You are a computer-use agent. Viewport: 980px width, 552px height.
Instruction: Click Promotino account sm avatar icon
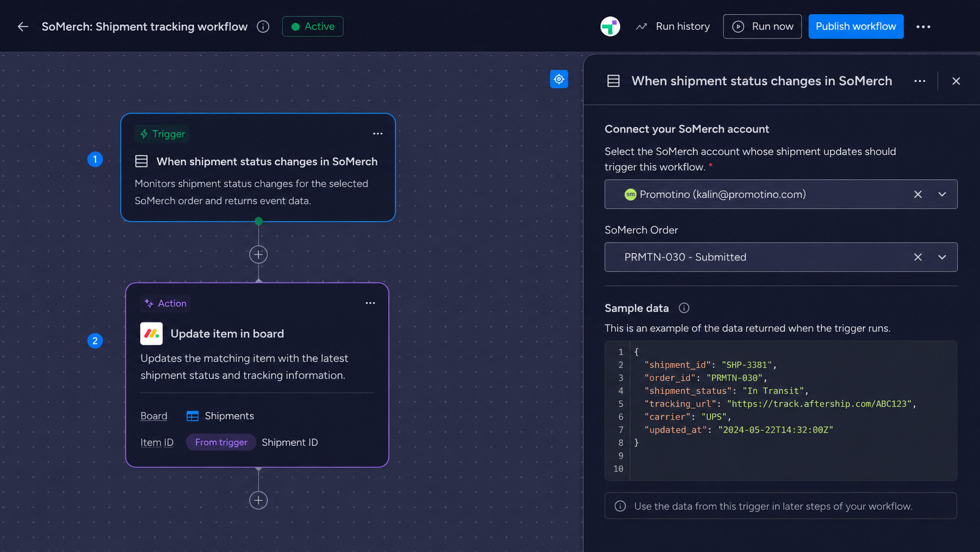(630, 195)
